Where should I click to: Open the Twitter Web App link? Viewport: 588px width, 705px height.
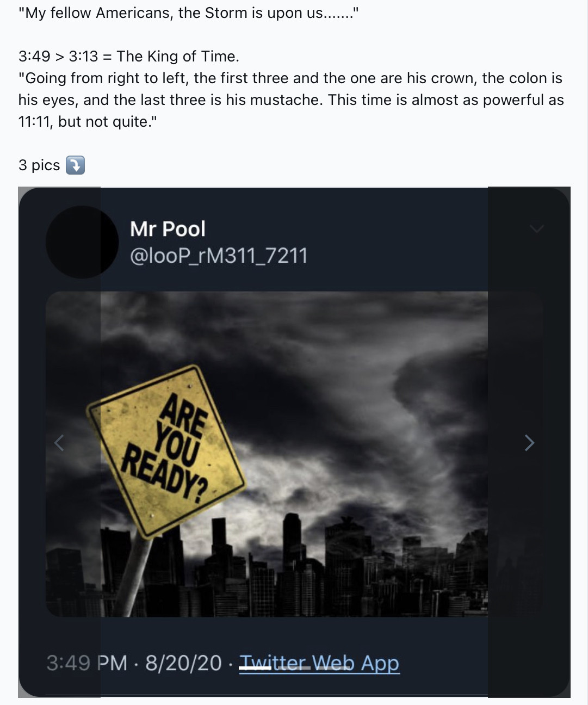pyautogui.click(x=319, y=663)
